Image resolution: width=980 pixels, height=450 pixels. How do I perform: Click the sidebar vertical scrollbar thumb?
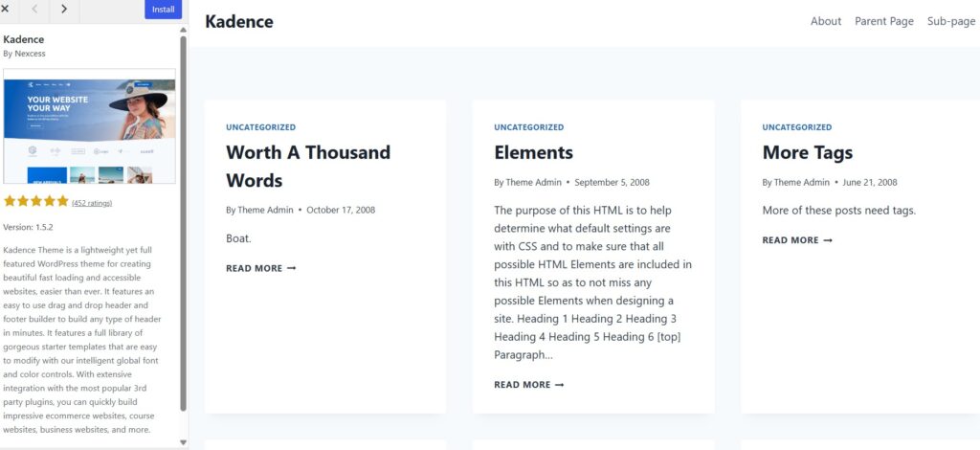click(x=183, y=222)
